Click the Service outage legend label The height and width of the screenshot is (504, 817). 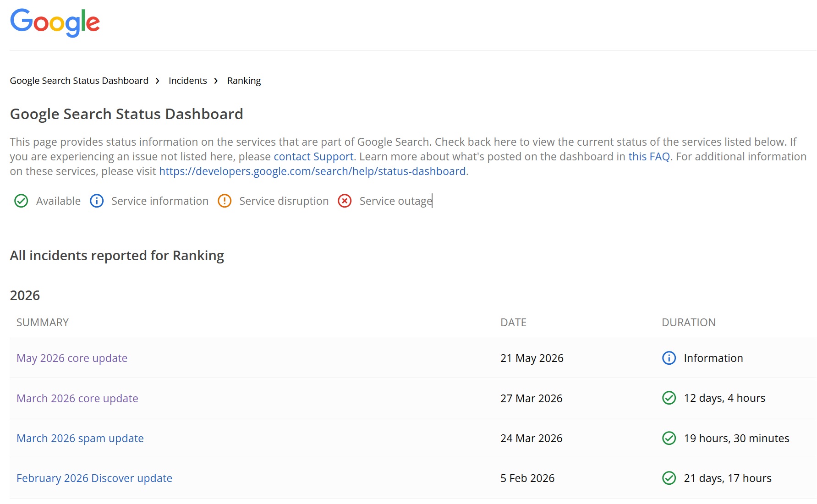pos(396,201)
